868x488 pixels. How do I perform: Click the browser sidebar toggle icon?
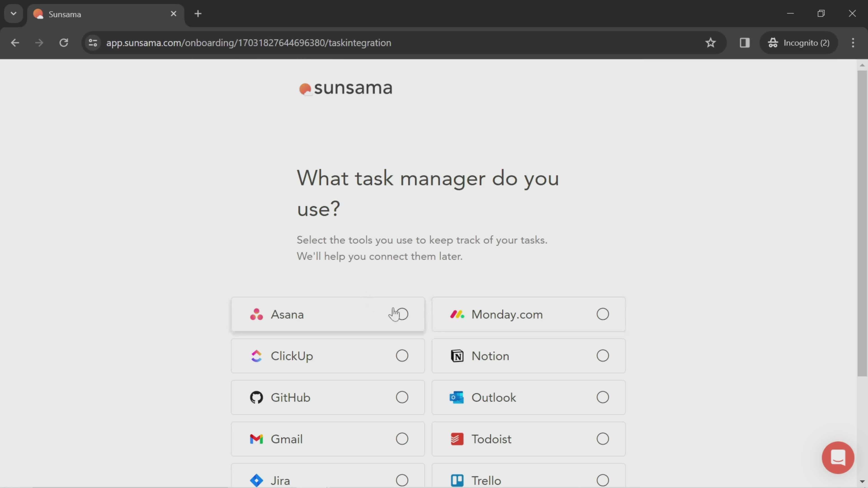pos(745,42)
